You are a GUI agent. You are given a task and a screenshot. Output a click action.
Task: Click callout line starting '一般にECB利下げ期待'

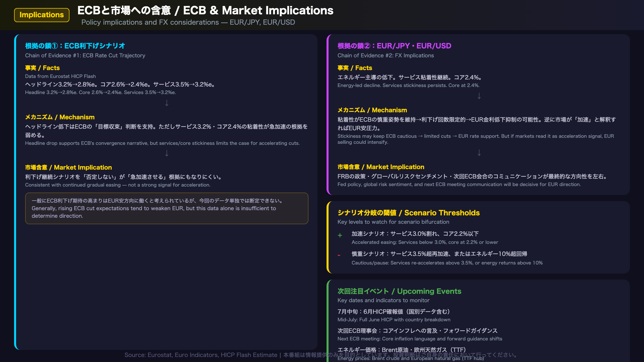[157, 201]
